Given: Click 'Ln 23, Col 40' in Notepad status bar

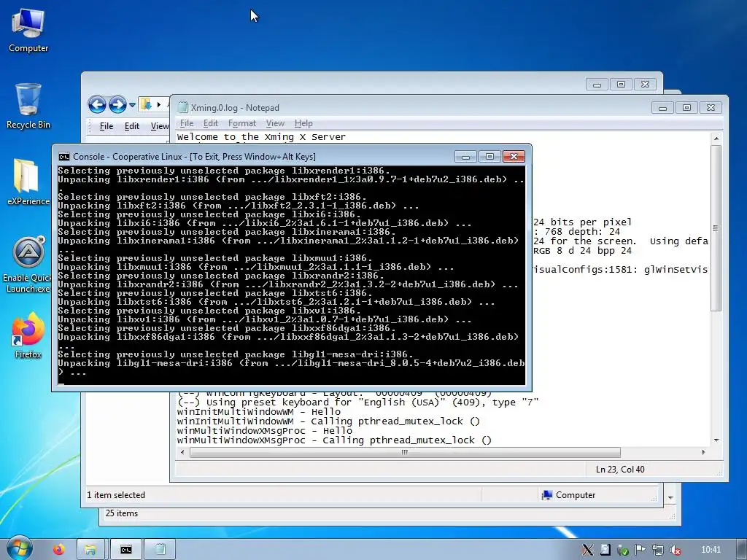Looking at the screenshot, I should (620, 470).
